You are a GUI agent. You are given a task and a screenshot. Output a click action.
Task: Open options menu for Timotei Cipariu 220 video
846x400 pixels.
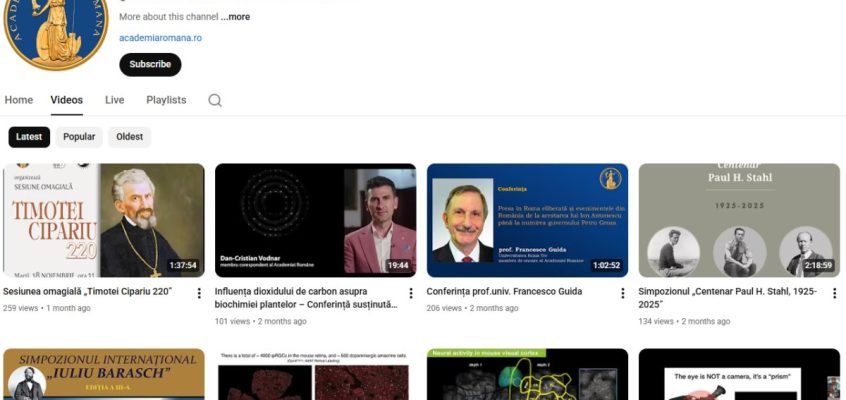click(x=199, y=293)
